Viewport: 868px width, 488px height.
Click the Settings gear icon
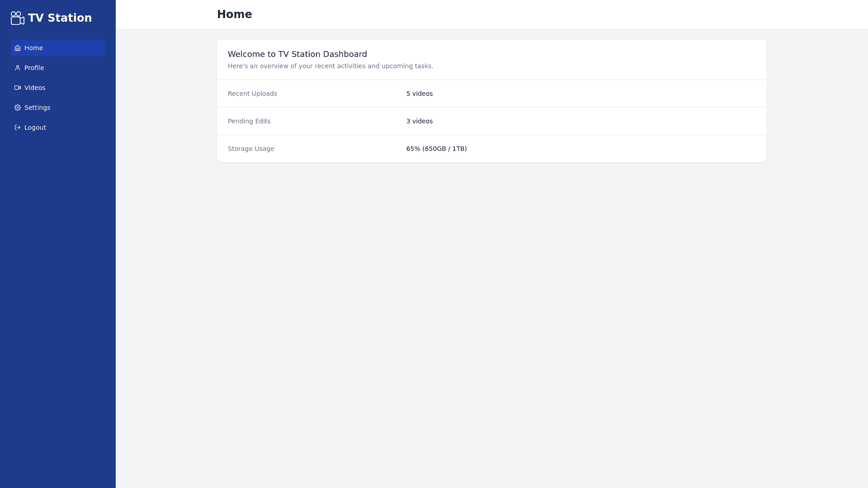point(18,108)
